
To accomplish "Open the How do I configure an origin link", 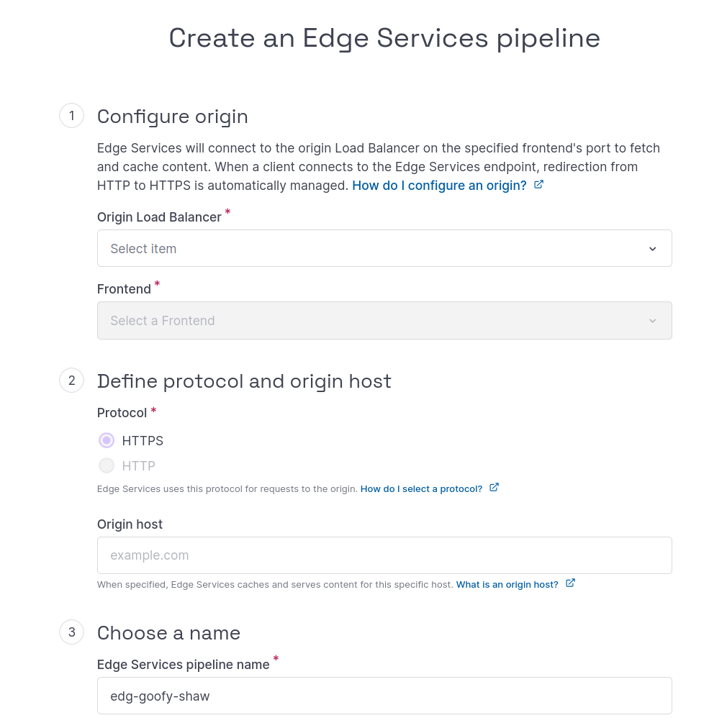I will [439, 185].
